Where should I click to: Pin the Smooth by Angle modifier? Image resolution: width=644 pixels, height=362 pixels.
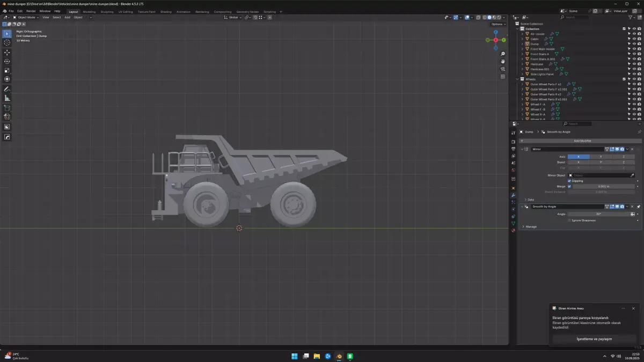pos(639,206)
